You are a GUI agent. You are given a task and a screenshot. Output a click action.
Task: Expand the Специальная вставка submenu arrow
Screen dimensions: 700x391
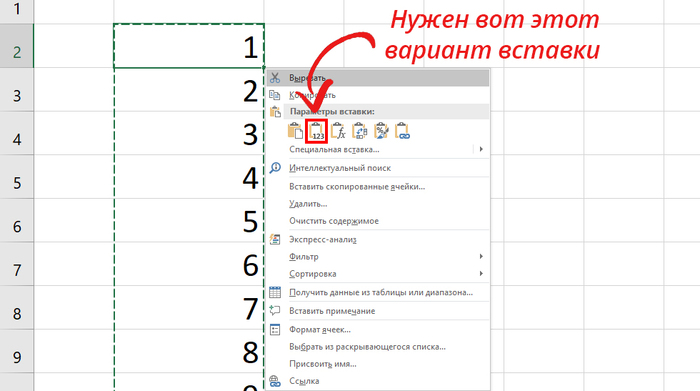coord(481,149)
